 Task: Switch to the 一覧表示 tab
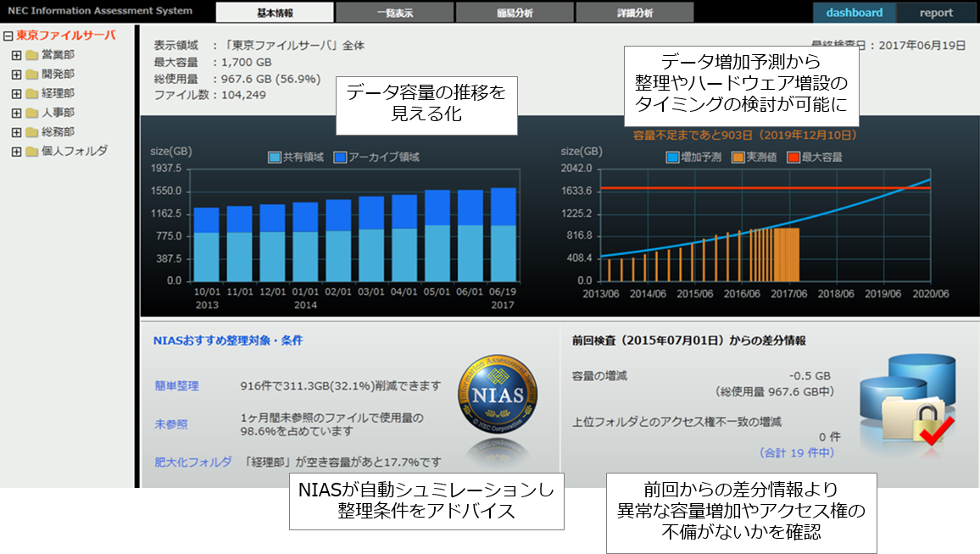tap(394, 13)
